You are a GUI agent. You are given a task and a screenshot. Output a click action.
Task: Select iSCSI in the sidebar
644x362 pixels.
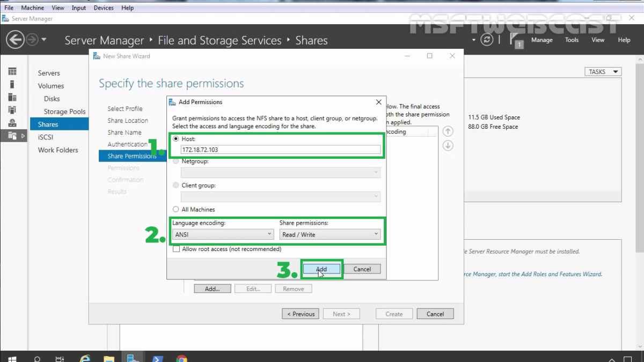pos(46,137)
